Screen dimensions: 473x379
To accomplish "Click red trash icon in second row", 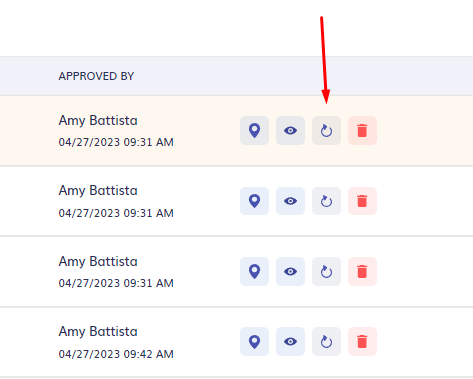I will coord(362,201).
